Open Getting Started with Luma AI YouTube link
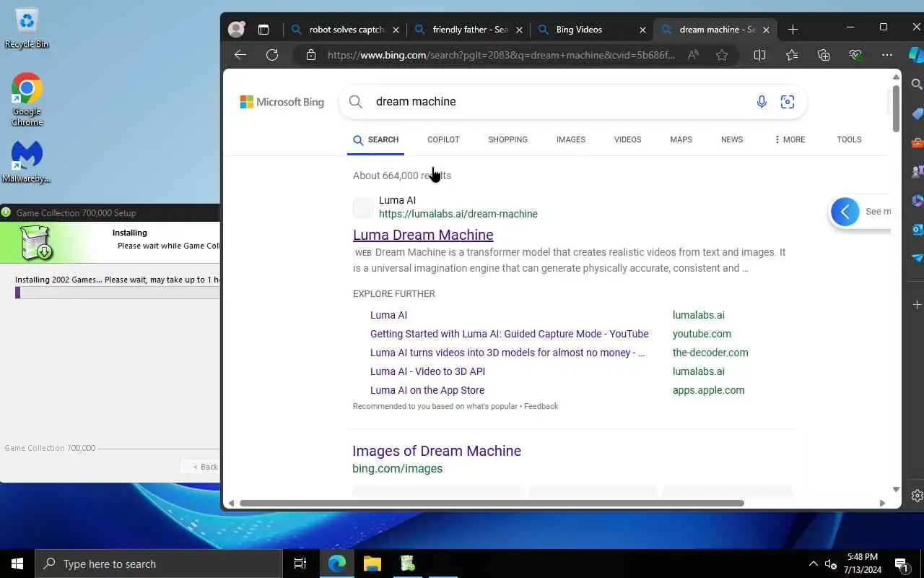This screenshot has width=924, height=578. (510, 334)
